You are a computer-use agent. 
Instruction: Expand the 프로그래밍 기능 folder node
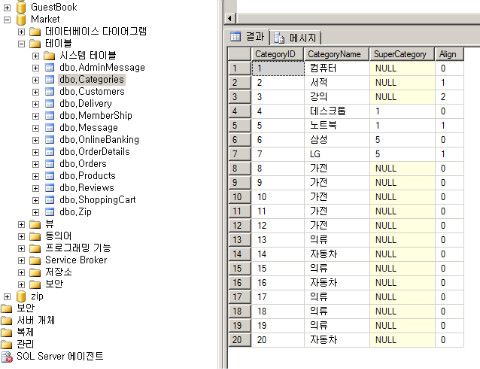(x=21, y=248)
